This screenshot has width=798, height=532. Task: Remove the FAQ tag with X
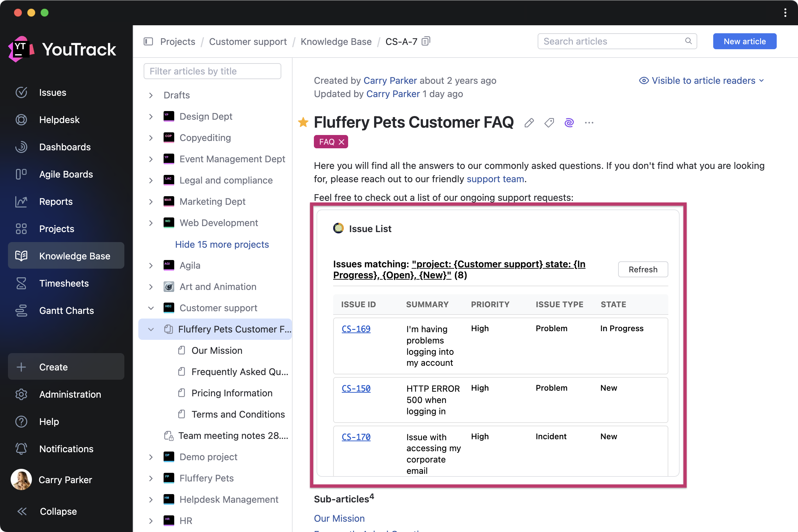point(342,142)
